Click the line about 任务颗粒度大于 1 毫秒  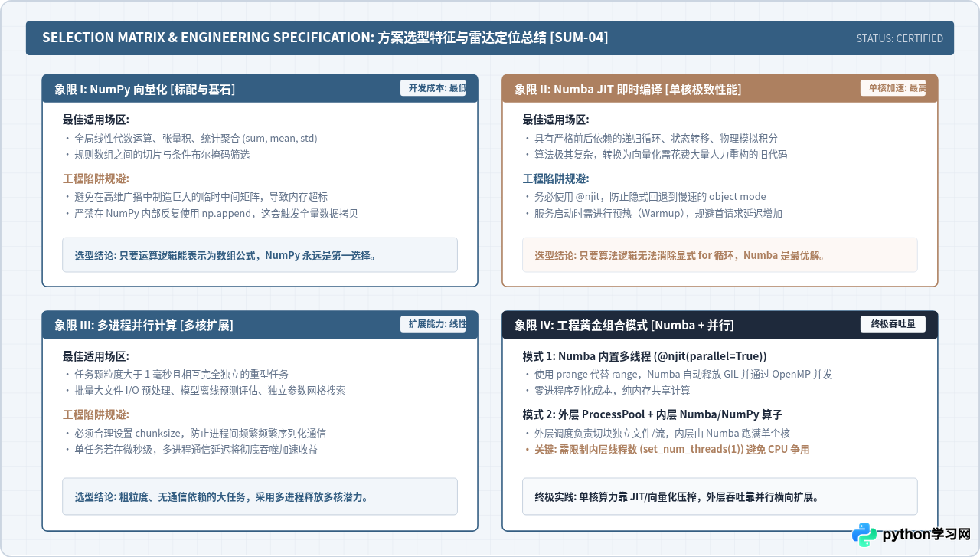177,375
